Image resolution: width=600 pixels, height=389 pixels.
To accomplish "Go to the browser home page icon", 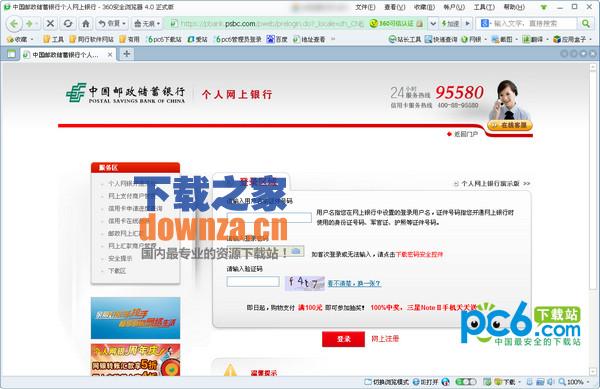I will (86, 24).
